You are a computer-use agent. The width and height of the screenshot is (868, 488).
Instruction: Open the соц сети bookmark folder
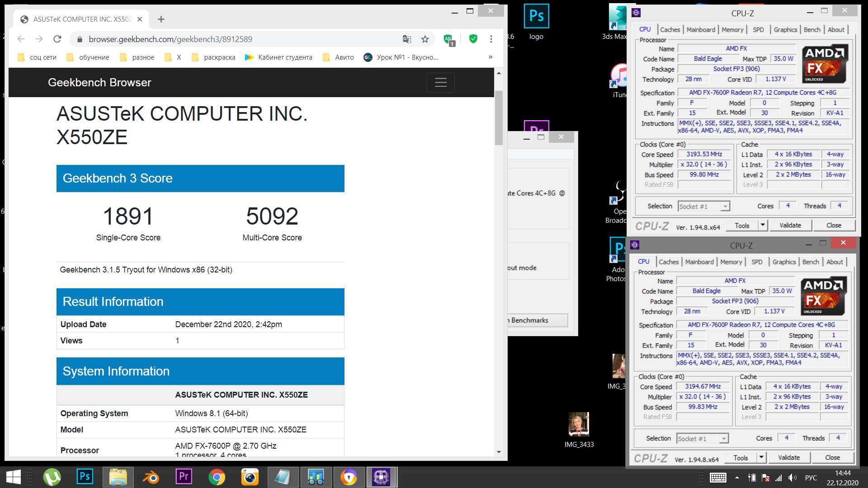click(x=38, y=57)
